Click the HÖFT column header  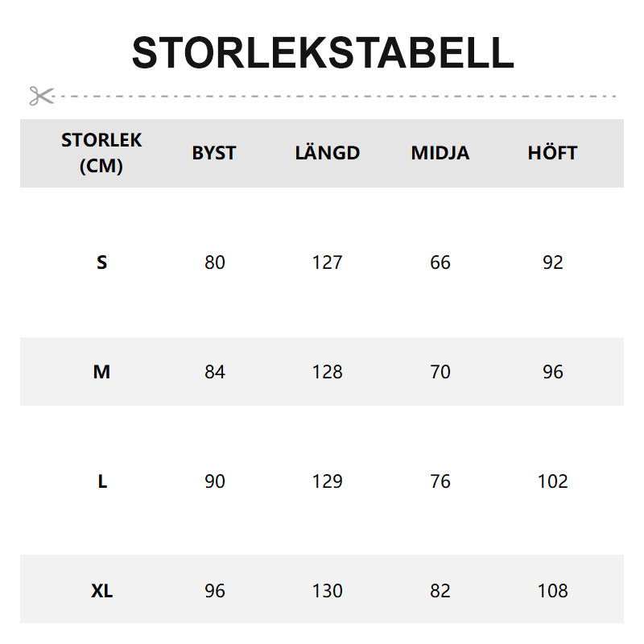click(552, 153)
